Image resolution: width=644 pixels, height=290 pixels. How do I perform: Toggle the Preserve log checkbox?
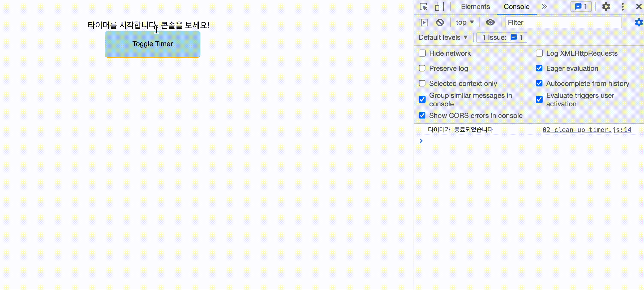pyautogui.click(x=422, y=68)
